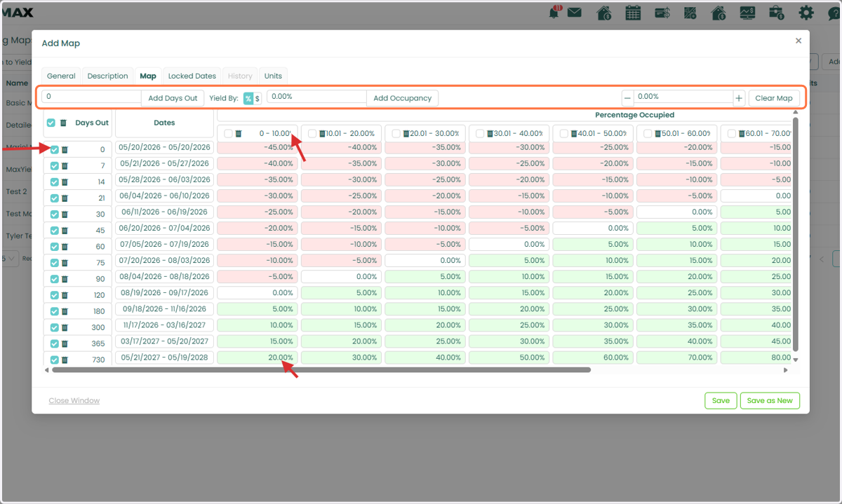Click the adjustment 0.00% field between minus and plus
842x504 pixels.
tap(683, 97)
